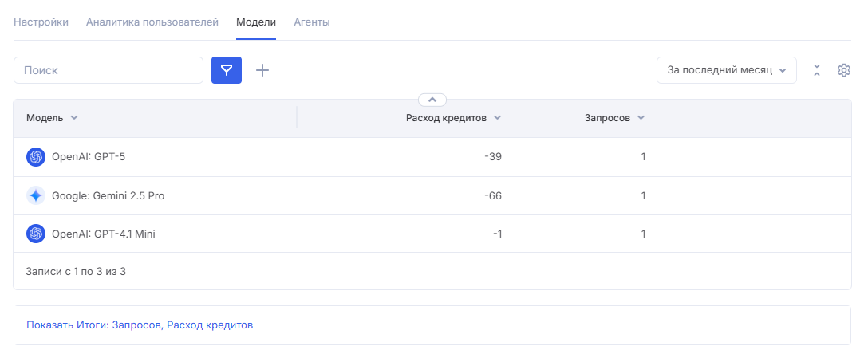Select the OpenAI: GPT-5 model name

coord(89,157)
